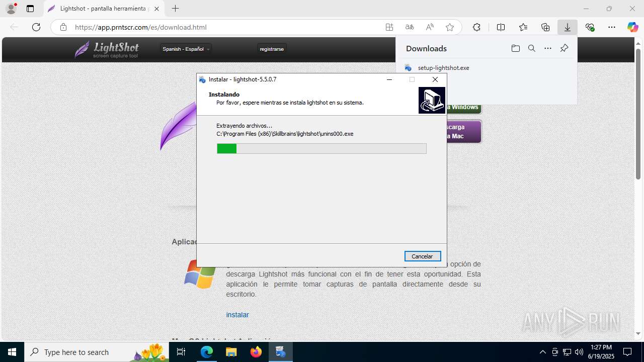
Task: Search downloads icon
Action: pos(531,48)
